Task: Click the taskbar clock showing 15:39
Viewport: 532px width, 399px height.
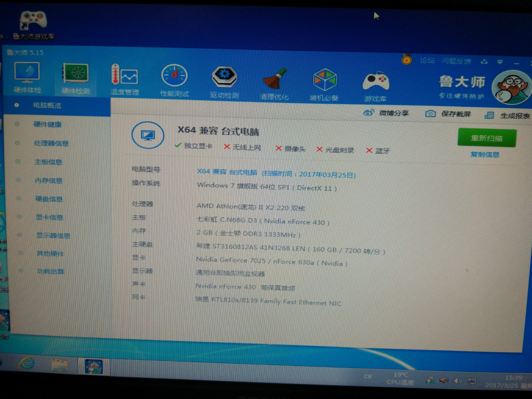Action: click(509, 381)
